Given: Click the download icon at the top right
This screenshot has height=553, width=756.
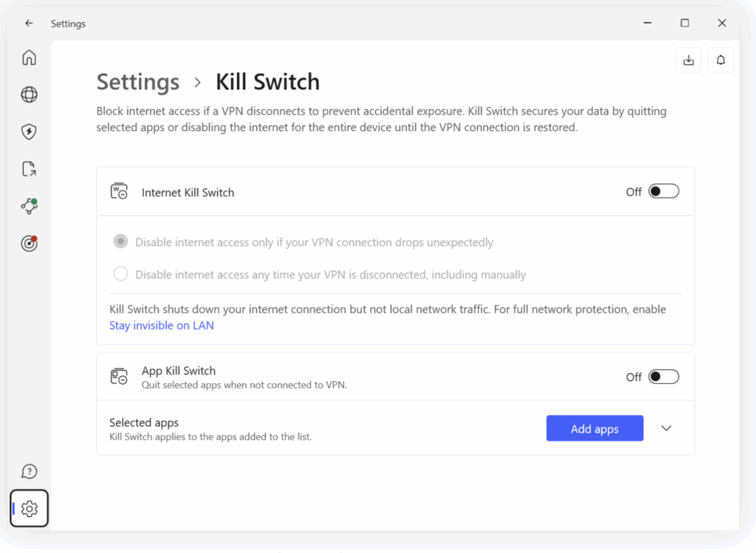Looking at the screenshot, I should 689,60.
